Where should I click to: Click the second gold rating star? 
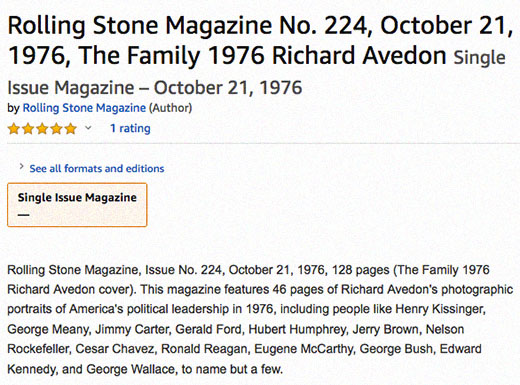[x=28, y=128]
